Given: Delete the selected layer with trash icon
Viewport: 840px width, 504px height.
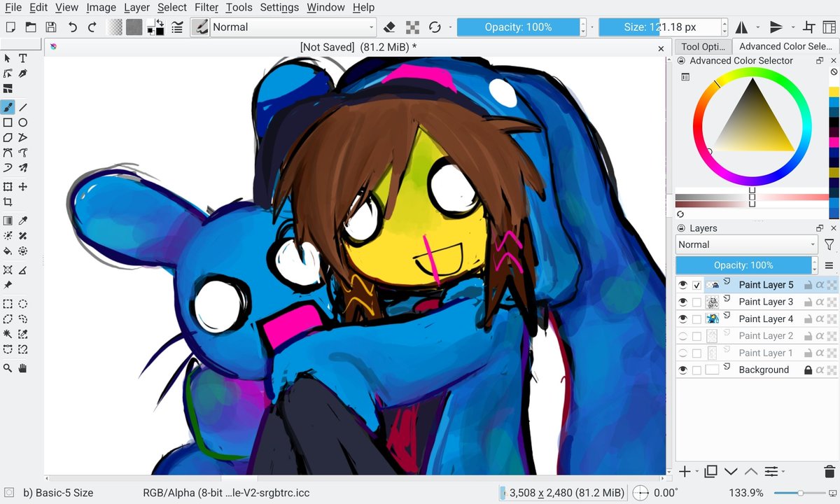Looking at the screenshot, I should click(829, 472).
